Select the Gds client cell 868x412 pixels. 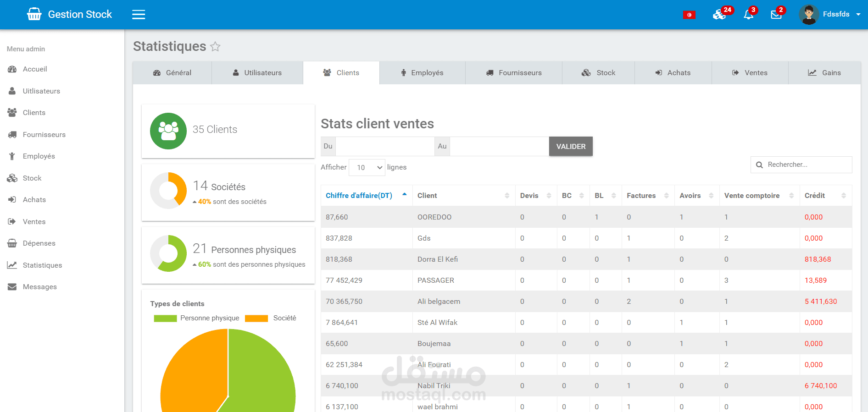click(464, 238)
